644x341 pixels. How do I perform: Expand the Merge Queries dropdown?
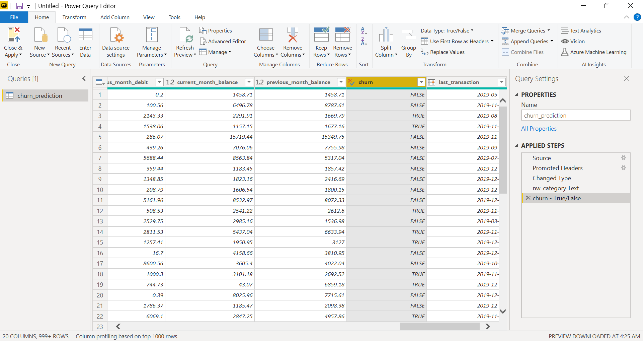pyautogui.click(x=549, y=31)
